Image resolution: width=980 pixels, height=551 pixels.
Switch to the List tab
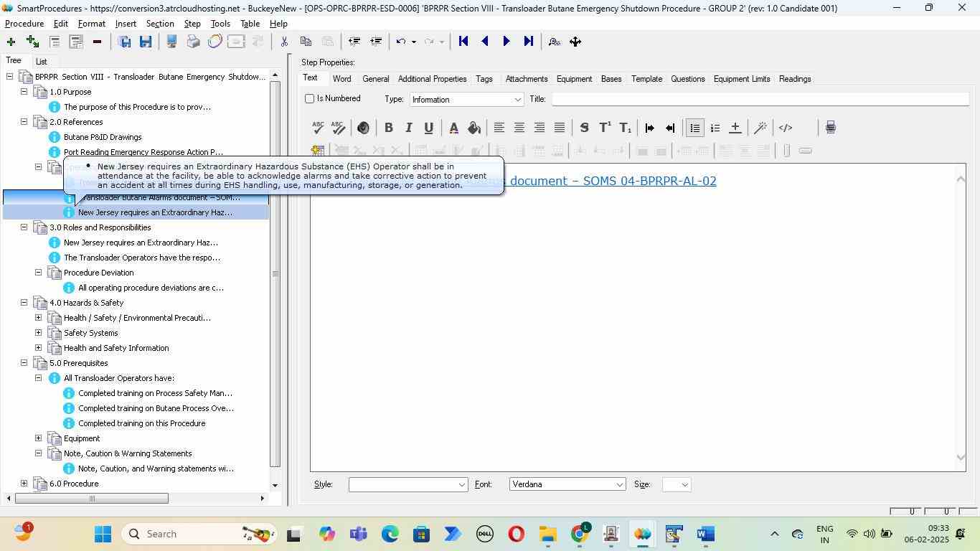pyautogui.click(x=41, y=62)
